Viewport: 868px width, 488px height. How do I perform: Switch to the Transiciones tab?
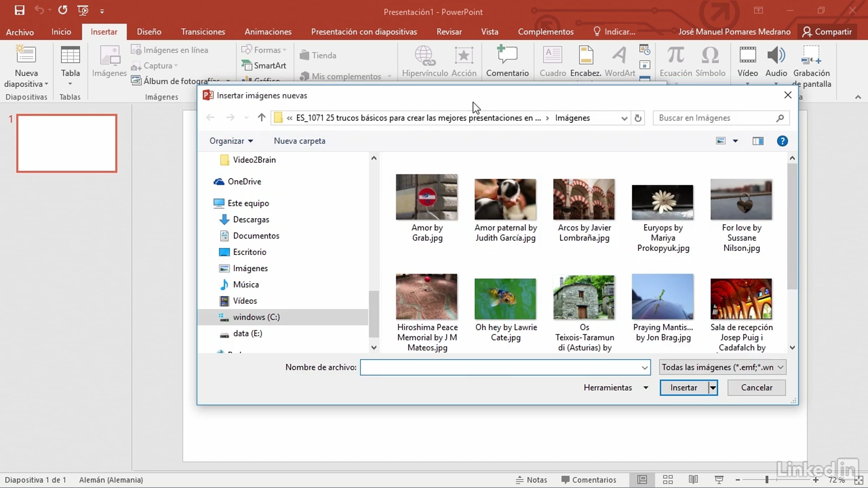pyautogui.click(x=203, y=32)
